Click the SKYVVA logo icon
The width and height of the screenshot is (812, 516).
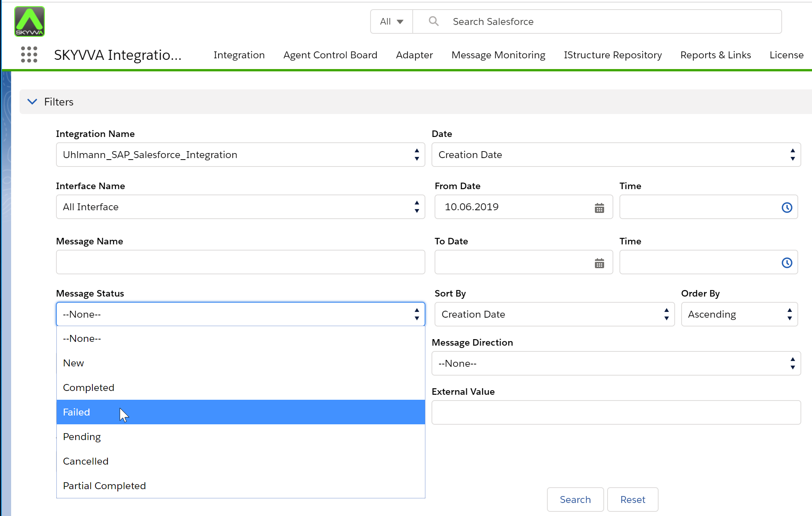pos(30,21)
